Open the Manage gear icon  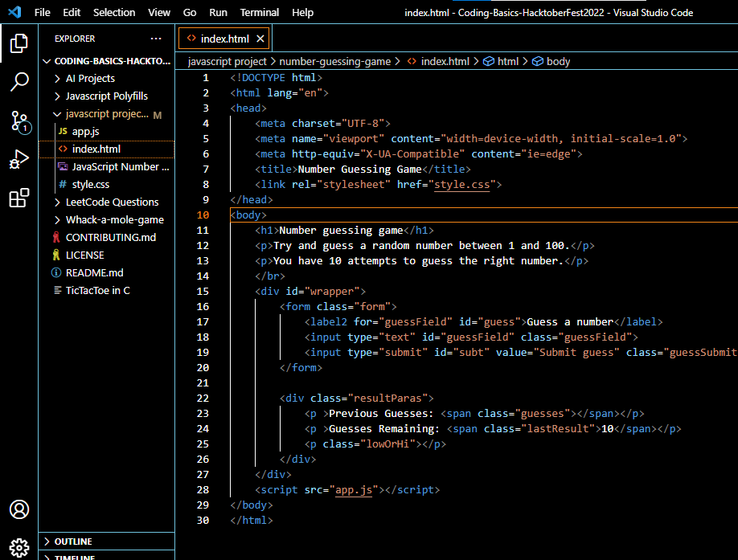pyautogui.click(x=19, y=546)
